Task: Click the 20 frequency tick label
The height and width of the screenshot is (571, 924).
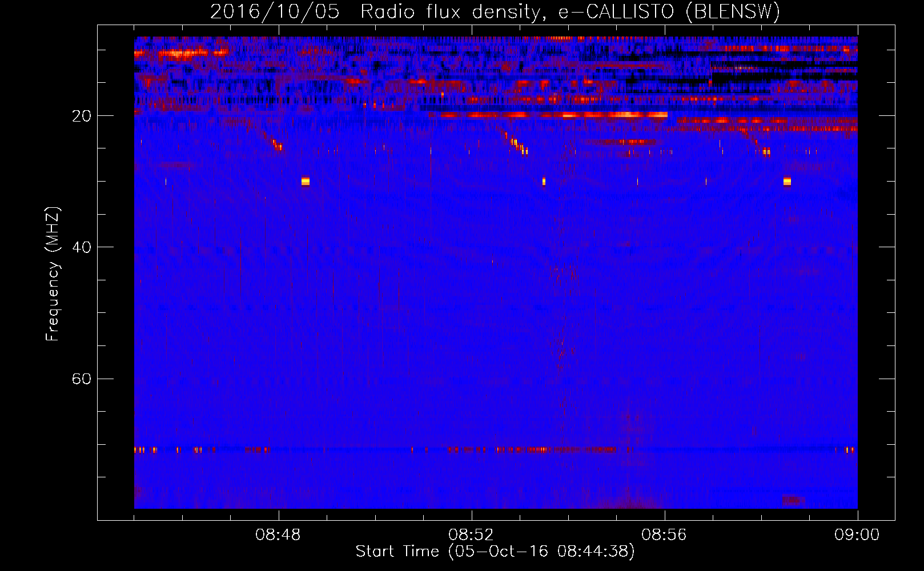Action: (81, 116)
